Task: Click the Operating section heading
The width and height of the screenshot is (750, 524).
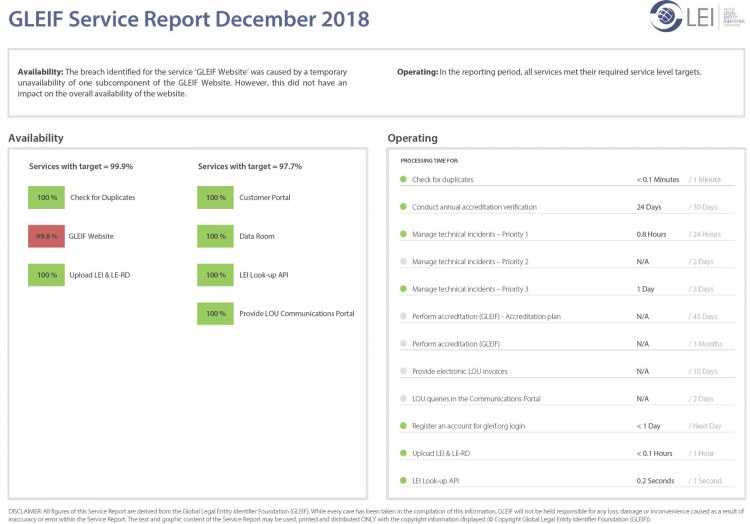Action: 412,138
